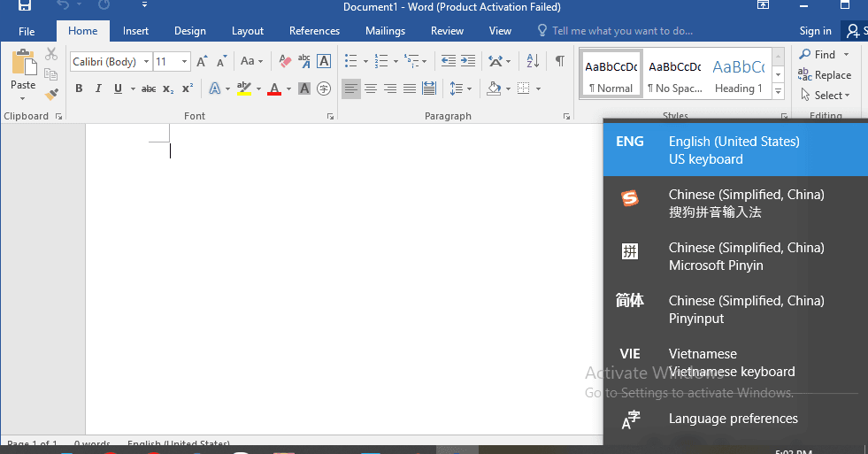
Task: Center align the paragraph
Action: [371, 88]
